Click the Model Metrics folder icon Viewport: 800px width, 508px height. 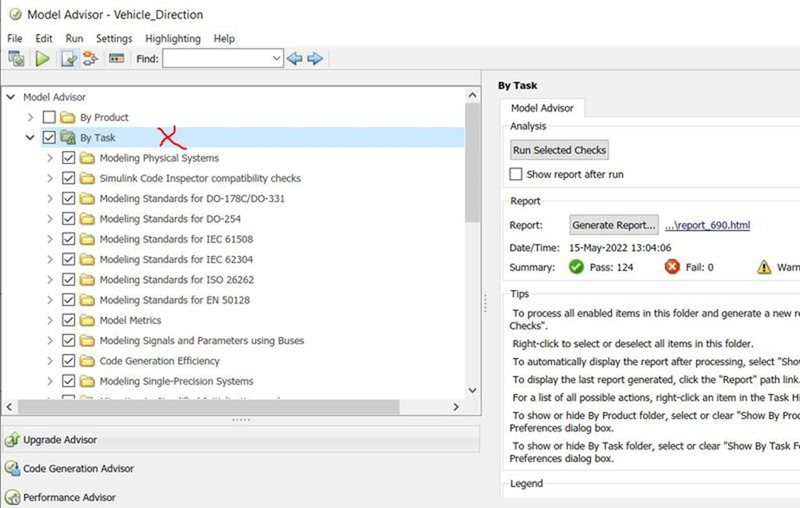point(87,320)
